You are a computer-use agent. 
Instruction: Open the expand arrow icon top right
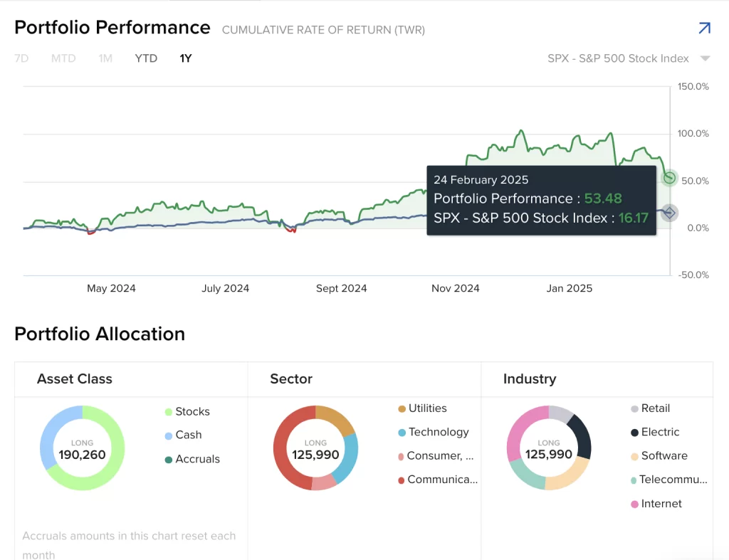click(704, 28)
